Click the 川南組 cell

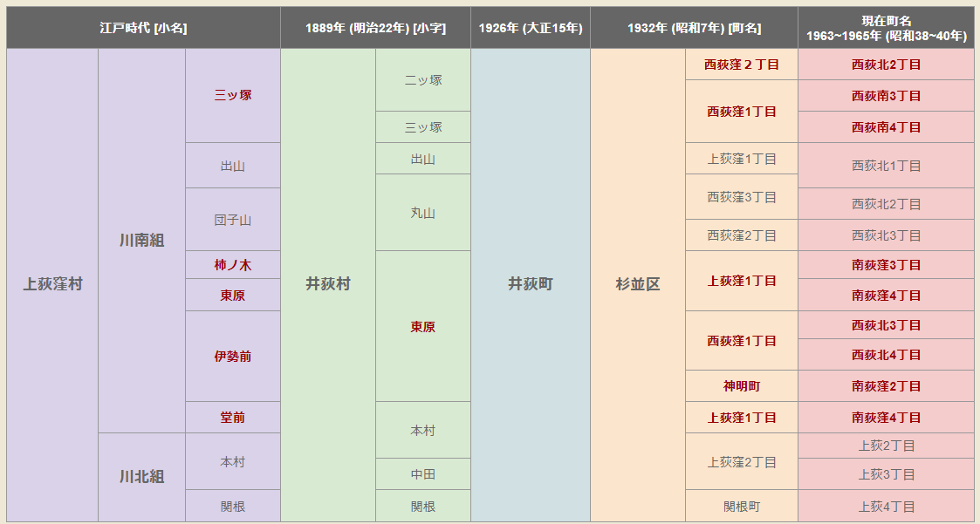pyautogui.click(x=142, y=242)
